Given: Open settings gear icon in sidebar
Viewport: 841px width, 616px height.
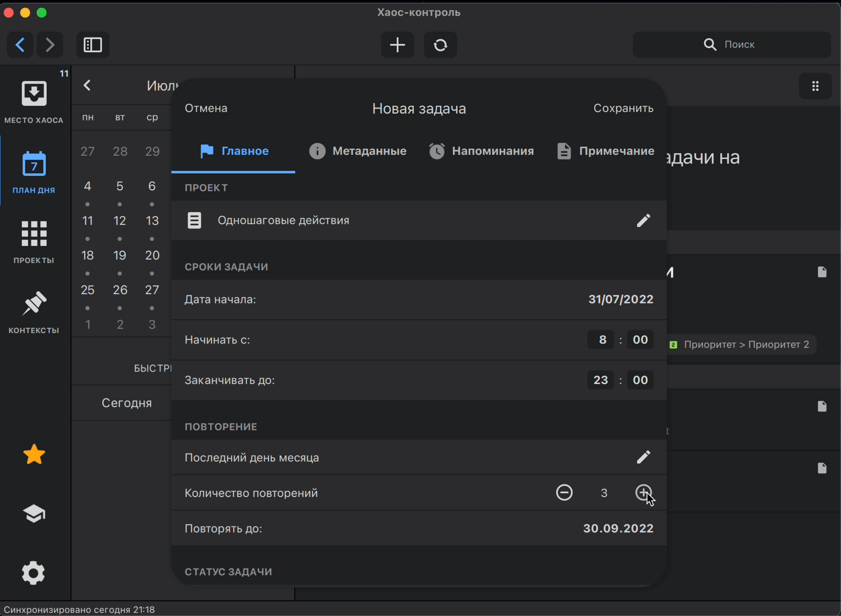Looking at the screenshot, I should pyautogui.click(x=34, y=573).
